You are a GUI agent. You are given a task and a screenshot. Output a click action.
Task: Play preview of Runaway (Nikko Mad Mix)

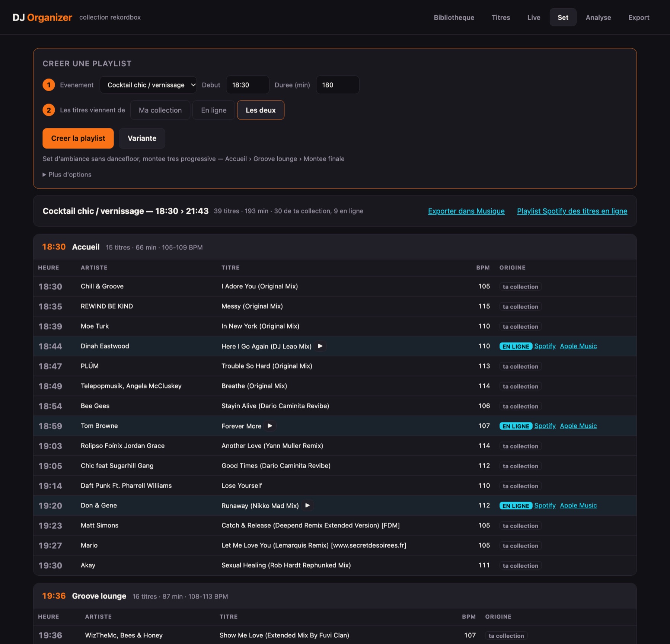[307, 506]
